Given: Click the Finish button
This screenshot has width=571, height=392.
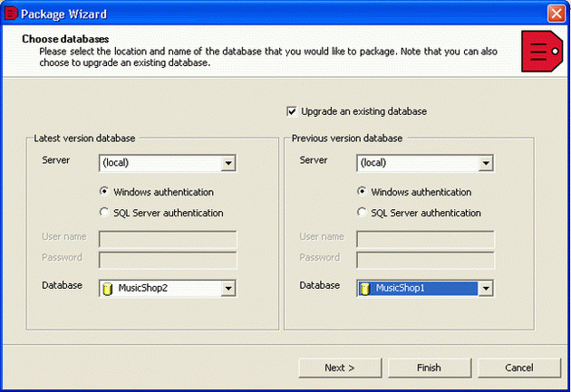Looking at the screenshot, I should pyautogui.click(x=430, y=368).
